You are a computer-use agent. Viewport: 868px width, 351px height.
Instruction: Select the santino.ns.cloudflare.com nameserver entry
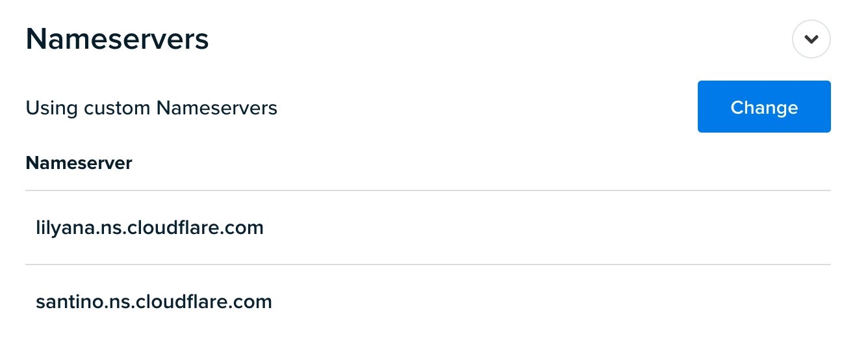428,302
